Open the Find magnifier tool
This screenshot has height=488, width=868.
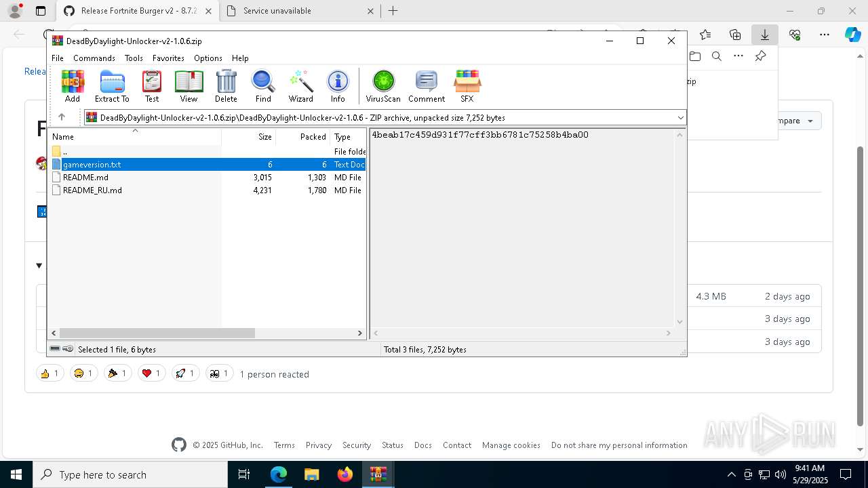coord(263,86)
